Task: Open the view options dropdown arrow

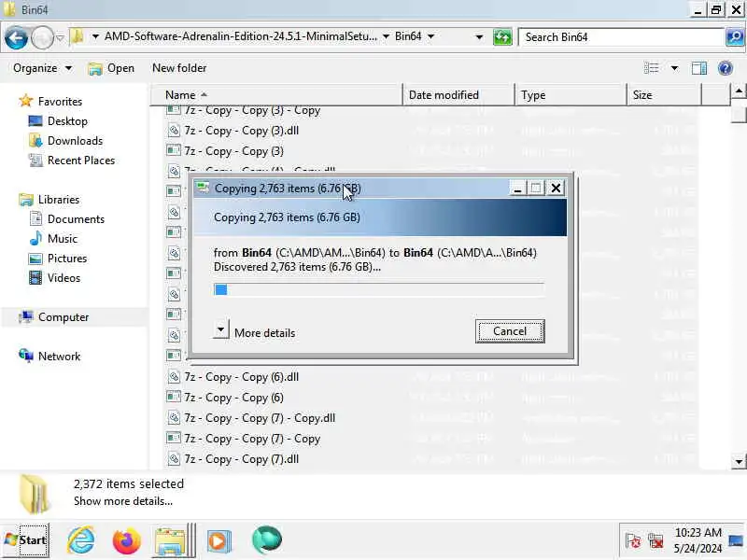Action: pos(674,68)
